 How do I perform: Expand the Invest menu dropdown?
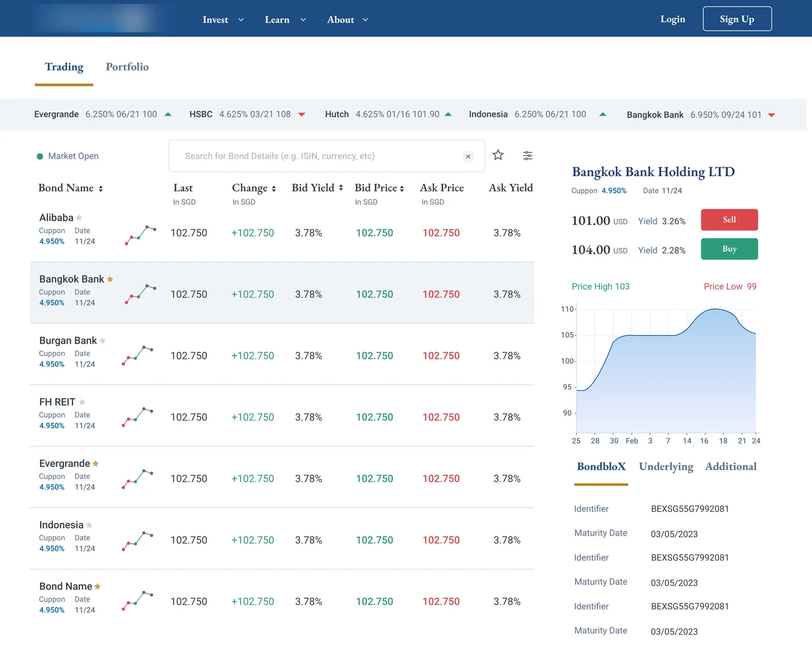click(223, 20)
